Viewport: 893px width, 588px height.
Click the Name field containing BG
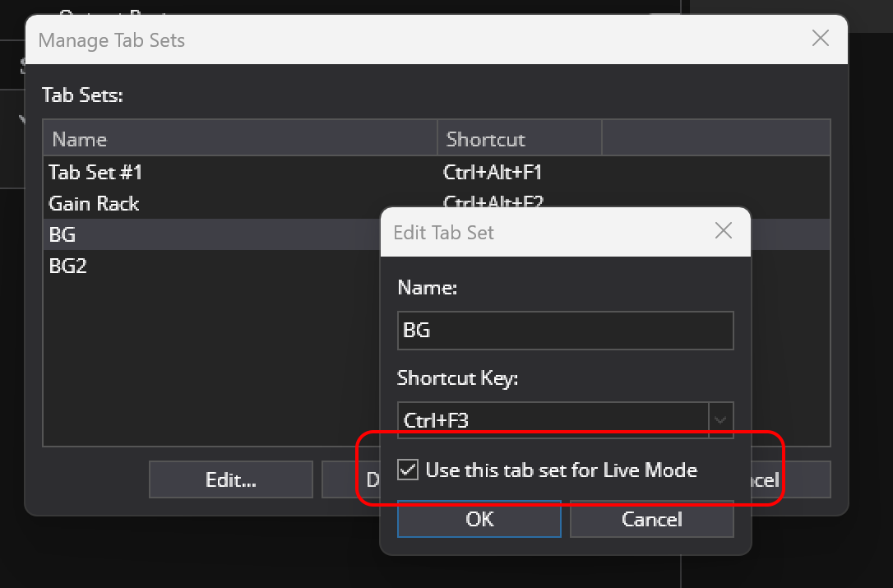(565, 331)
